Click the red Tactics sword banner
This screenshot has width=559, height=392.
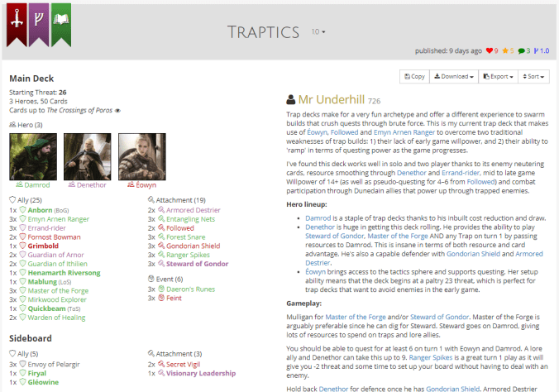(16, 22)
